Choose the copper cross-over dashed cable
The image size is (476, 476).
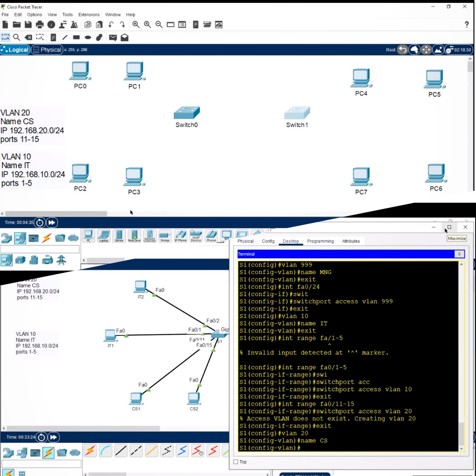tap(136, 451)
